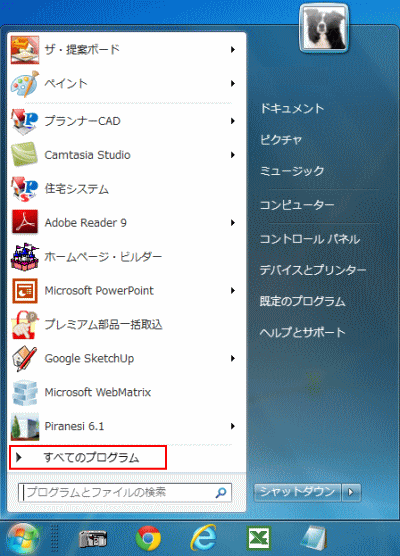
Task: Open Internet Explorer from the taskbar
Action: tap(204, 538)
